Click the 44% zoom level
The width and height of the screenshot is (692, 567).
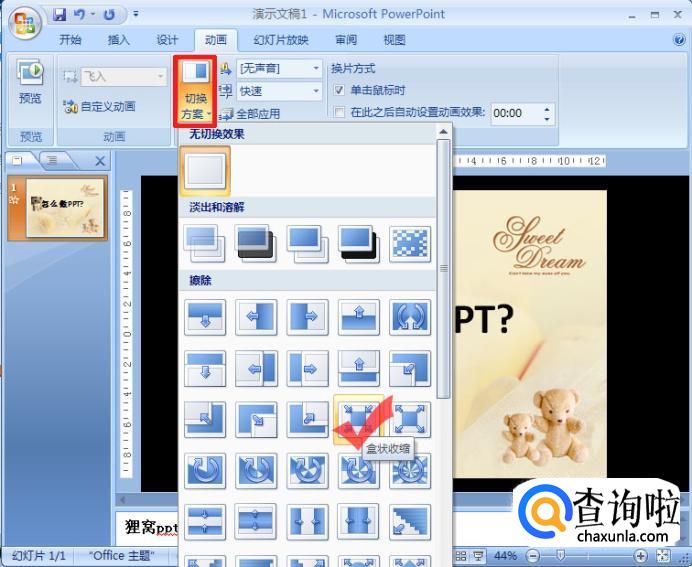(x=505, y=556)
